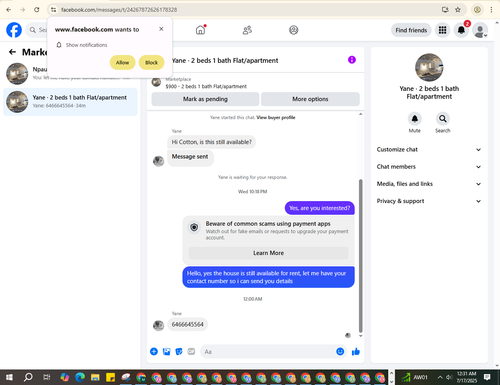
Task: Send a thumbs up like
Action: click(356, 351)
